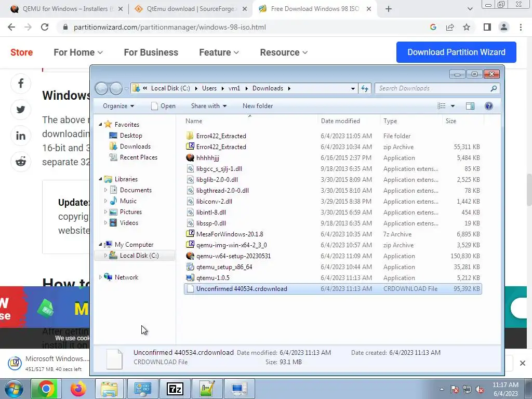Image resolution: width=532 pixels, height=399 pixels.
Task: Share page on Facebook icon
Action: click(x=21, y=84)
